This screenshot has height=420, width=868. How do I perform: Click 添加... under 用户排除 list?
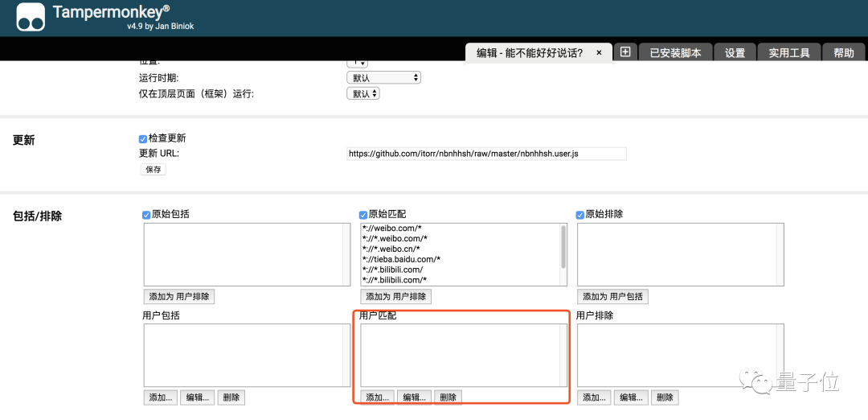pyautogui.click(x=595, y=397)
